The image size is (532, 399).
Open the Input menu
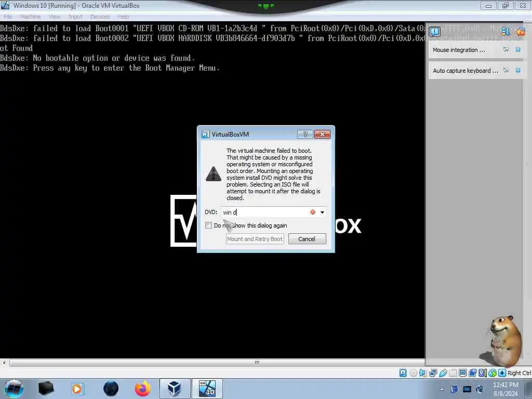(75, 17)
